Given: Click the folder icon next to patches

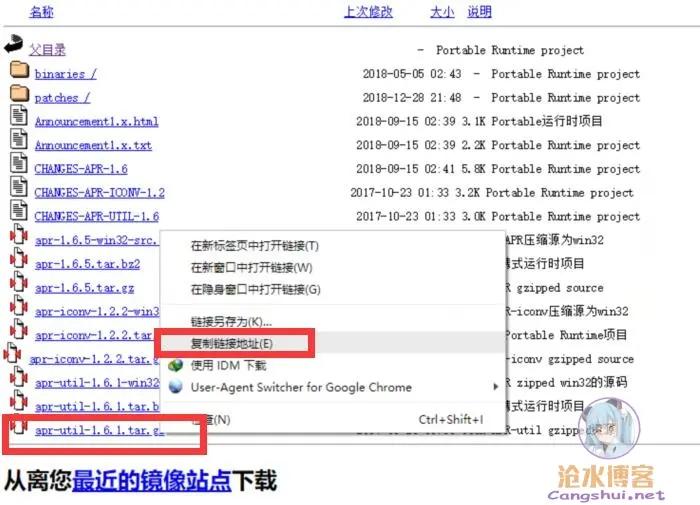Looking at the screenshot, I should 18,95.
